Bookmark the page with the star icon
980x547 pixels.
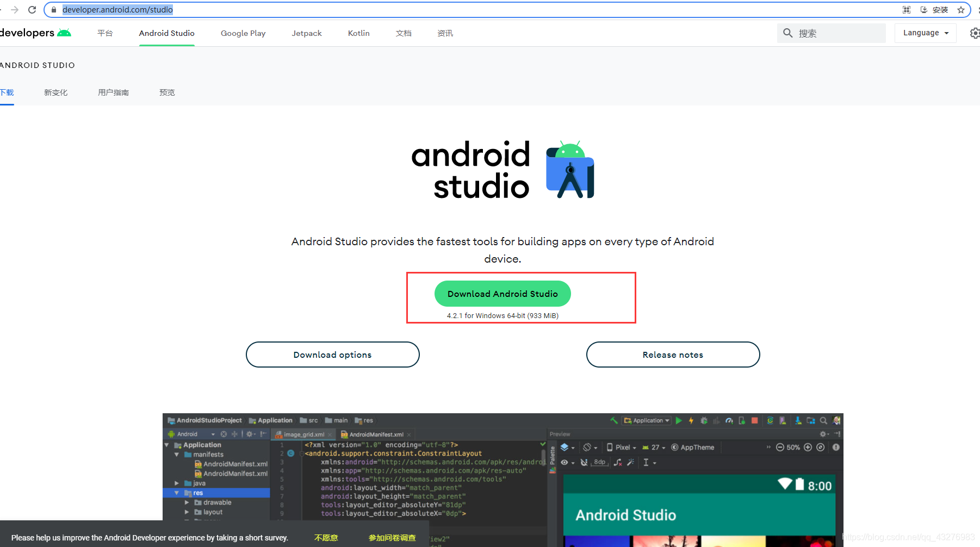click(x=961, y=10)
